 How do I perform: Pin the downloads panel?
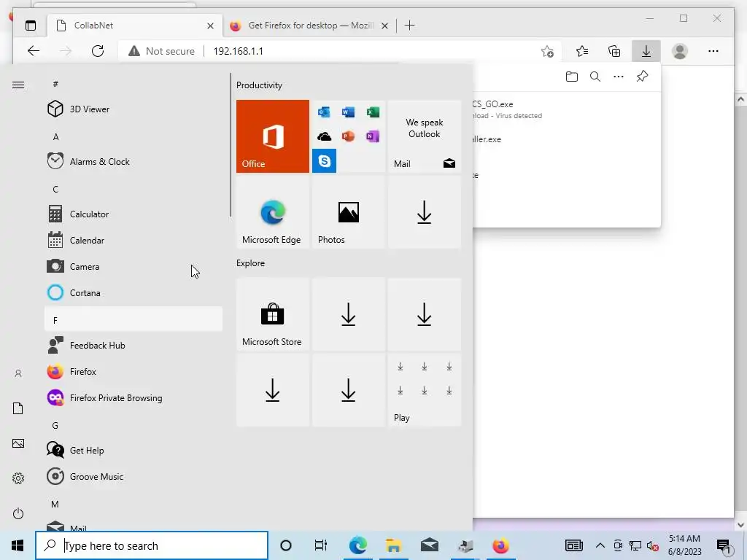(x=642, y=76)
